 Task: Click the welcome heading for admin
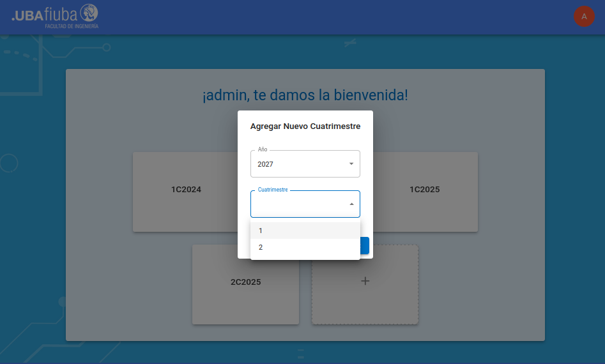[x=305, y=96]
